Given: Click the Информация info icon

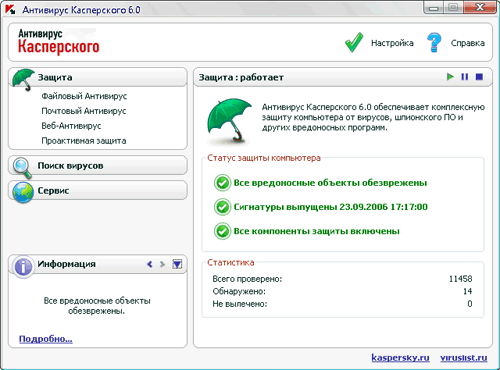Looking at the screenshot, I should click(x=23, y=267).
